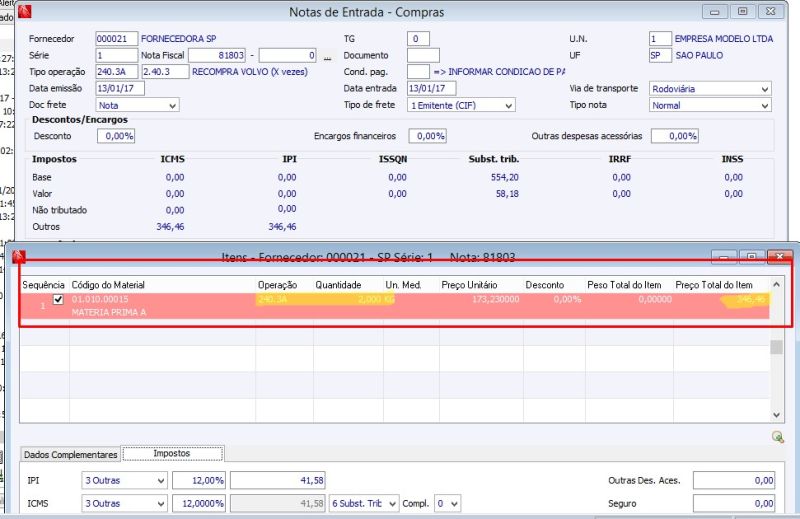
Task: Click the app icon in the Notas de Entrada title bar
Action: click(25, 13)
